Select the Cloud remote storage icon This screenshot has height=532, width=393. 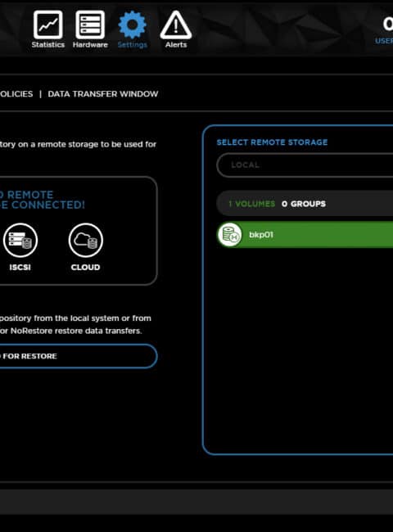85,240
